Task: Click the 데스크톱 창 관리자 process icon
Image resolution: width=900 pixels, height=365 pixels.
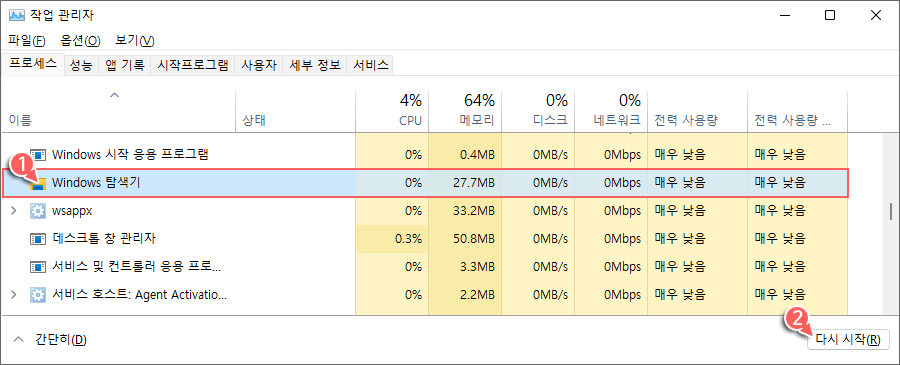Action: click(x=38, y=238)
